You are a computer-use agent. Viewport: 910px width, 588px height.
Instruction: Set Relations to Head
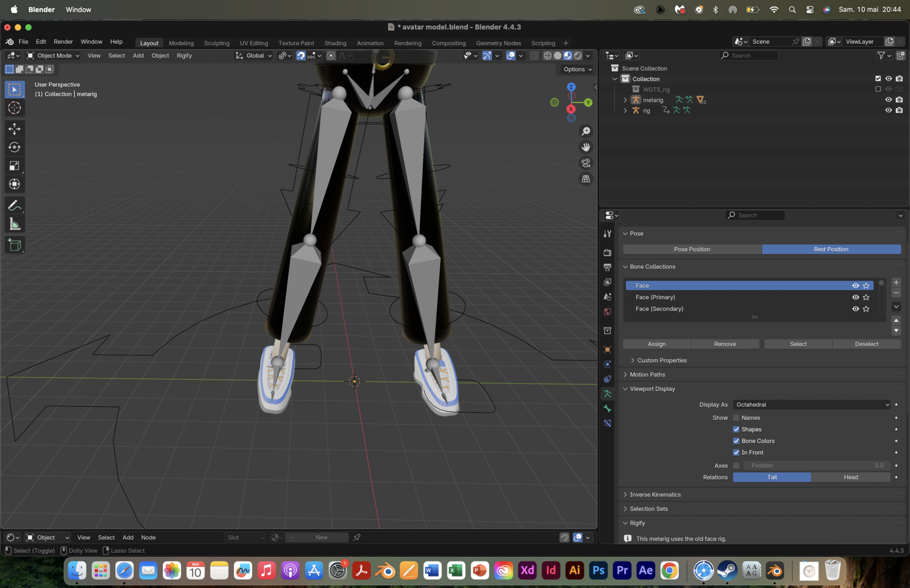click(850, 477)
